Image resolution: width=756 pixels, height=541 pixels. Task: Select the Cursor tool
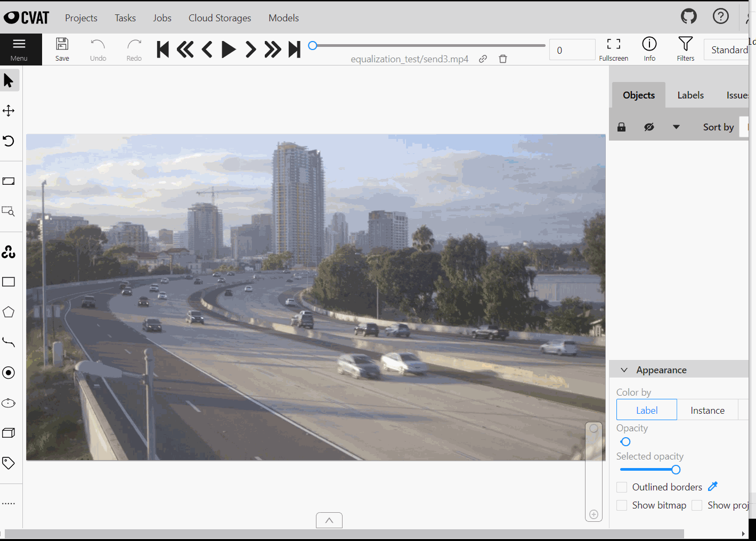coord(9,80)
